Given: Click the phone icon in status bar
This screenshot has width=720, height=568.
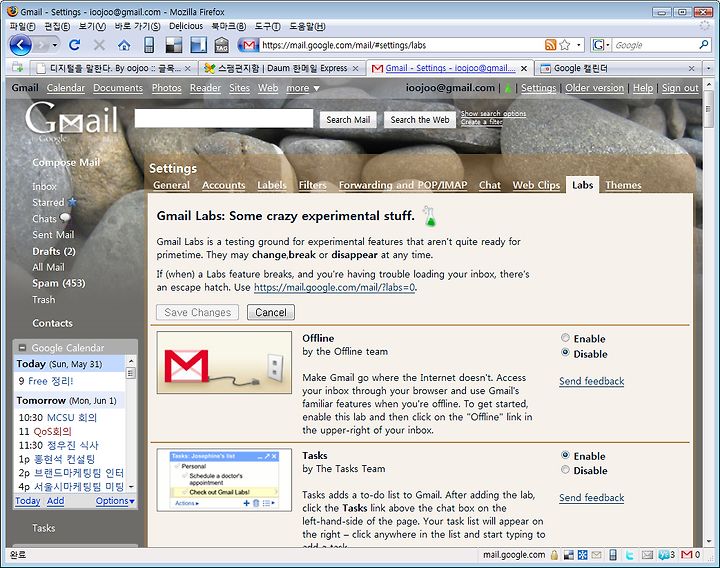Looking at the screenshot, I should click(613, 555).
